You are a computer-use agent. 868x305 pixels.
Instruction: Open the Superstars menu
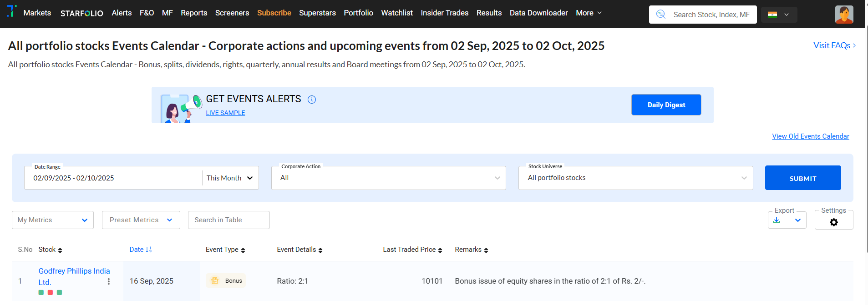click(x=317, y=13)
